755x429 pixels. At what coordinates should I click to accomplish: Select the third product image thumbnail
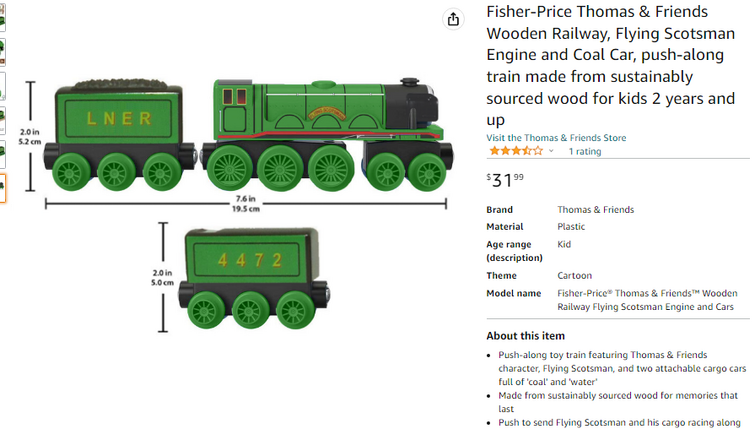pos(2,86)
